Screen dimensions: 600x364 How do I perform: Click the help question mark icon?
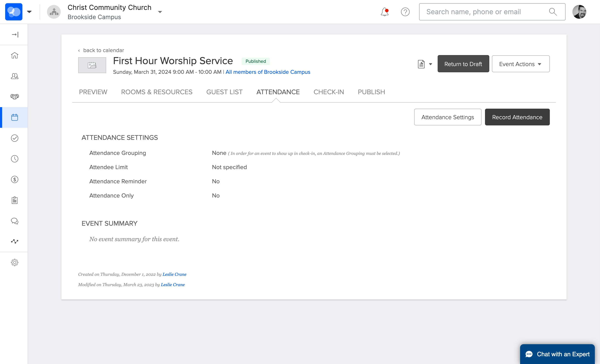(405, 12)
